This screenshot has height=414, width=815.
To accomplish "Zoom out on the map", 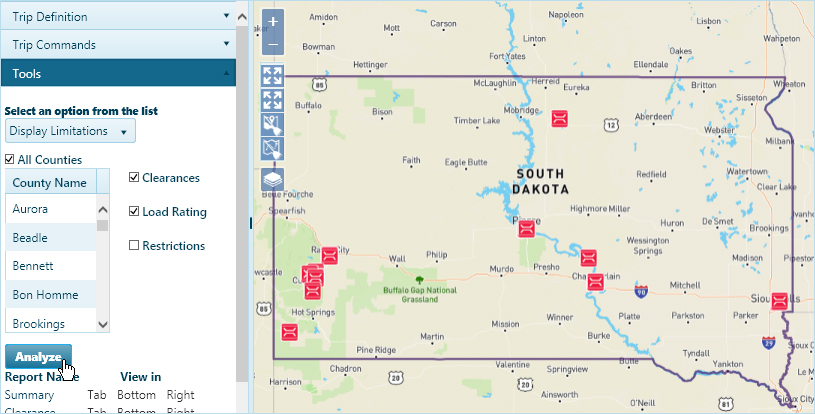I will [272, 46].
